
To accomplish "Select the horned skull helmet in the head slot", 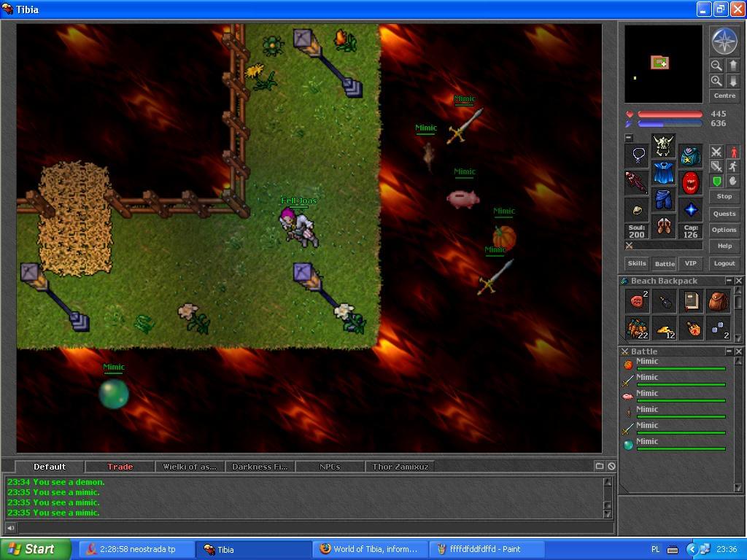I will [x=663, y=146].
